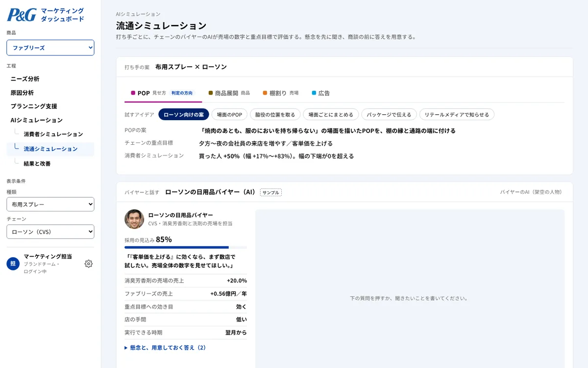Click 布用スプレー × ローソン heading
The width and height of the screenshot is (588, 368).
pyautogui.click(x=191, y=67)
